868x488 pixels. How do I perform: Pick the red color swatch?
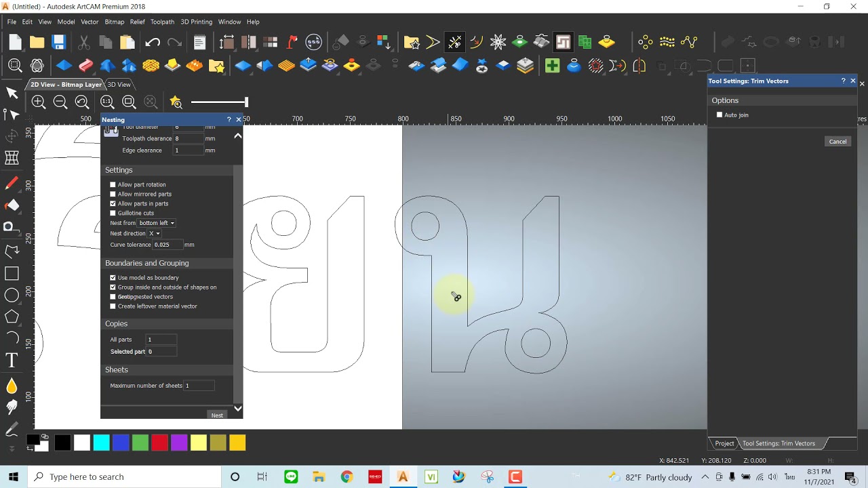tap(159, 443)
